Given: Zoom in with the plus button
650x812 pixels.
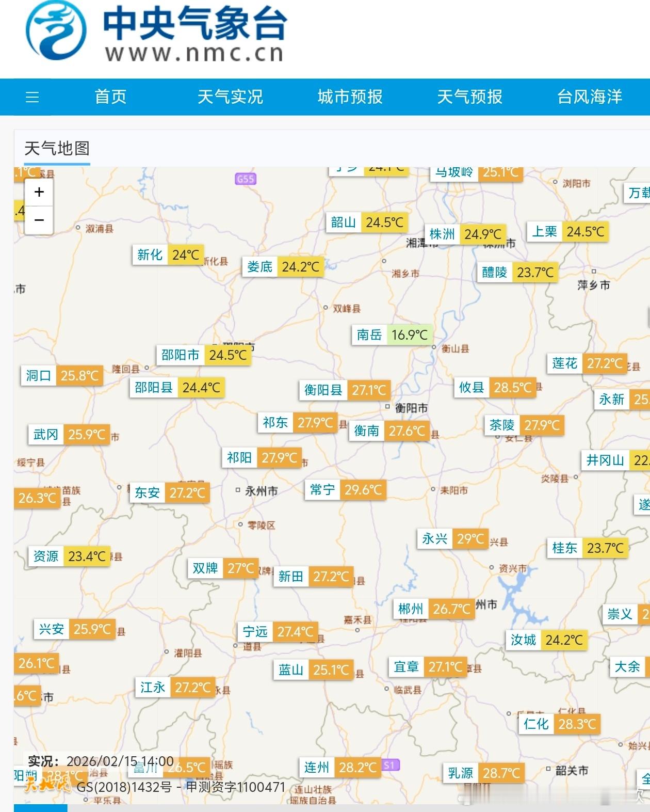Looking at the screenshot, I should tap(39, 193).
